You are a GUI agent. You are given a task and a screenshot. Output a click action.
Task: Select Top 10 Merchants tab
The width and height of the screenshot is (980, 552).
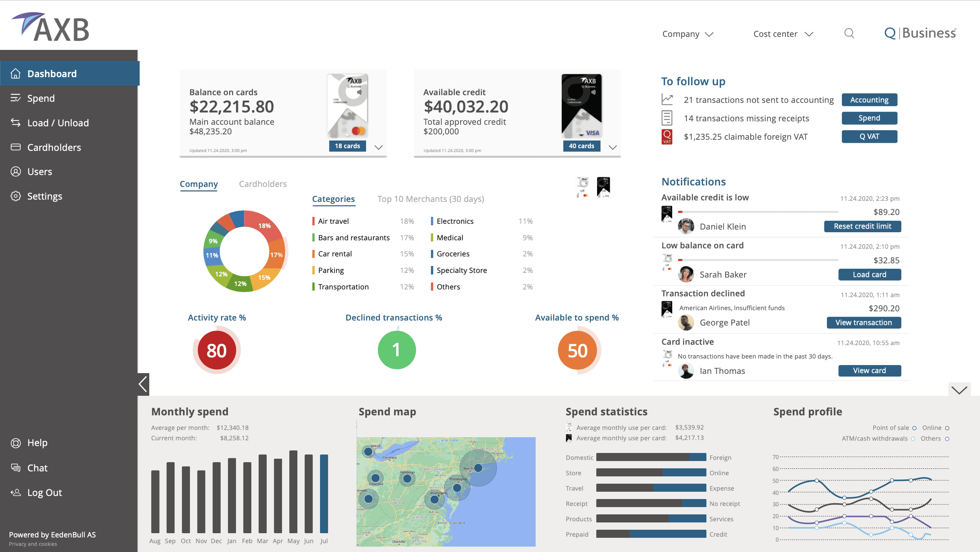pyautogui.click(x=431, y=199)
